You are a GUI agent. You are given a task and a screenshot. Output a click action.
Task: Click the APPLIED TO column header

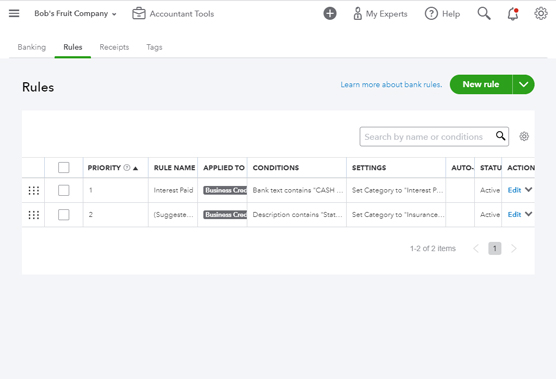224,168
